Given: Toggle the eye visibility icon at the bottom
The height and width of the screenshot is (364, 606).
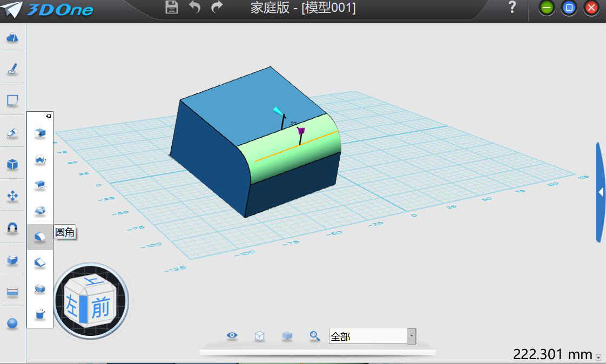Looking at the screenshot, I should (x=232, y=335).
